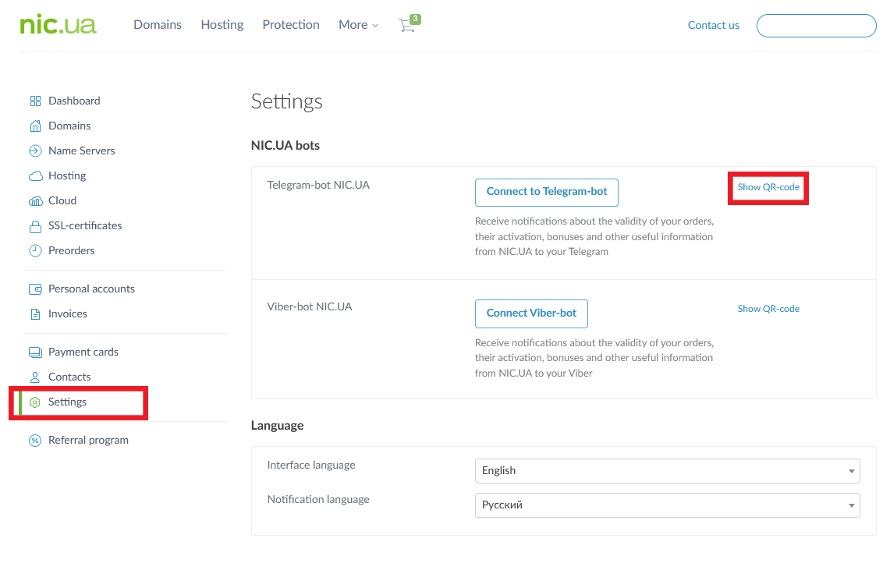The height and width of the screenshot is (588, 890).
Task: Show QR-code for the Viber bot
Action: pyautogui.click(x=768, y=309)
